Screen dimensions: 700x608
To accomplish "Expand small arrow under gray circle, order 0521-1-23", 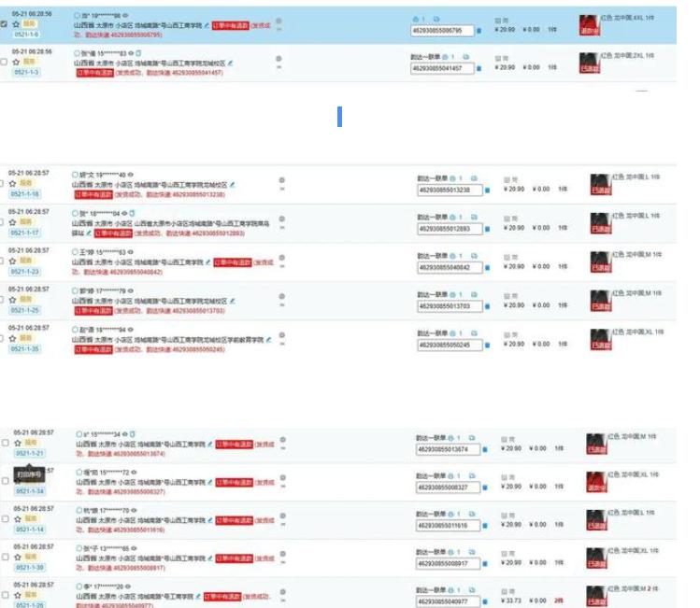I will [x=282, y=266].
